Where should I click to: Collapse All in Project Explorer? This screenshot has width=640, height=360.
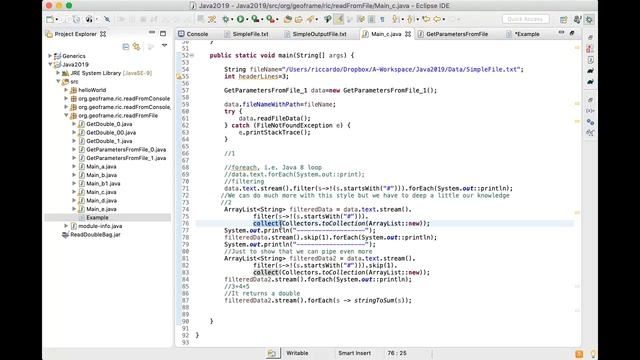coord(126,47)
